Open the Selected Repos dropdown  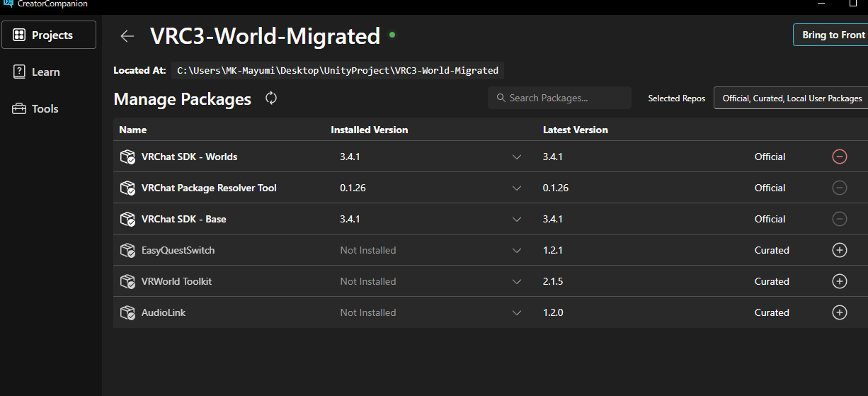click(791, 98)
